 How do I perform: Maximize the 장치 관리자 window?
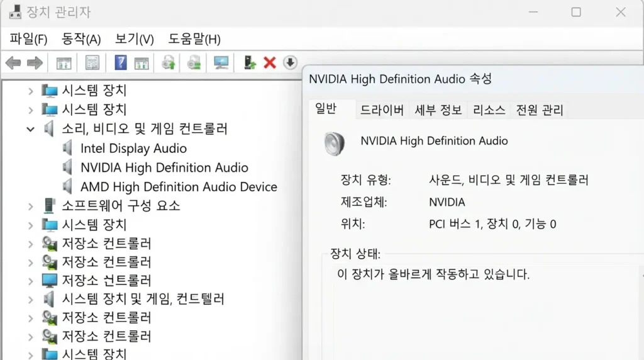[x=576, y=12]
